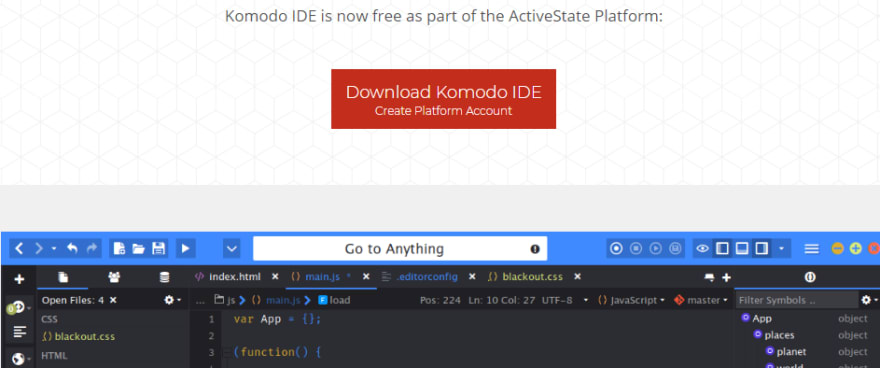Image resolution: width=880 pixels, height=368 pixels.
Task: Open a file with folder icon
Action: [139, 249]
